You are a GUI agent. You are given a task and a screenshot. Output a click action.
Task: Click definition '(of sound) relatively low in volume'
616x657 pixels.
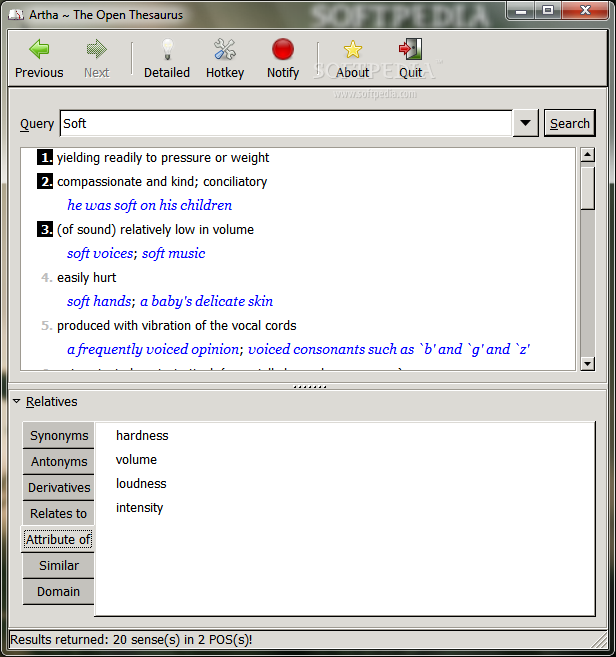155,230
